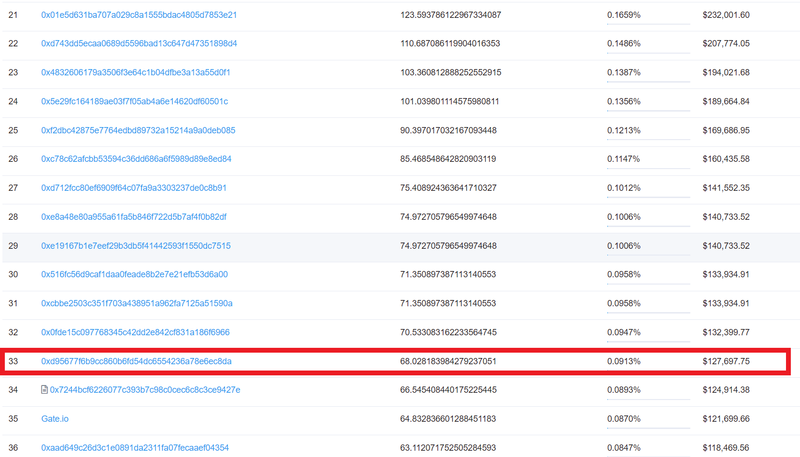Click the $207,774.05 value cell
800x457 pixels.
tap(726, 43)
